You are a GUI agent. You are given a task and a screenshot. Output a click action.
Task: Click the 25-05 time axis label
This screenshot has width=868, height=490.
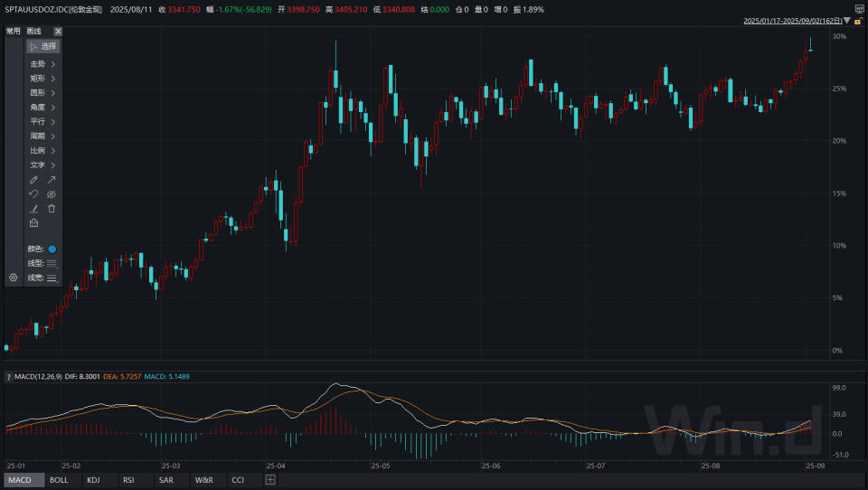coord(381,466)
